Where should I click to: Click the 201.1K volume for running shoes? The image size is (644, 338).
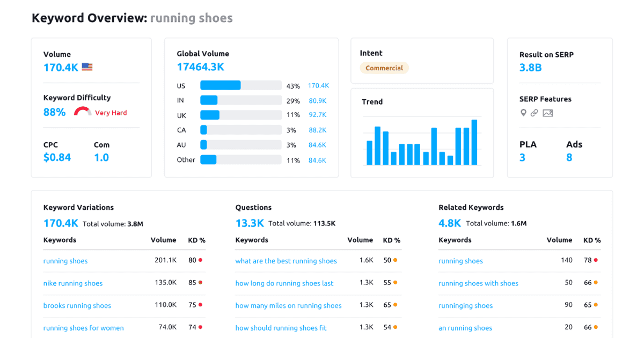click(165, 260)
